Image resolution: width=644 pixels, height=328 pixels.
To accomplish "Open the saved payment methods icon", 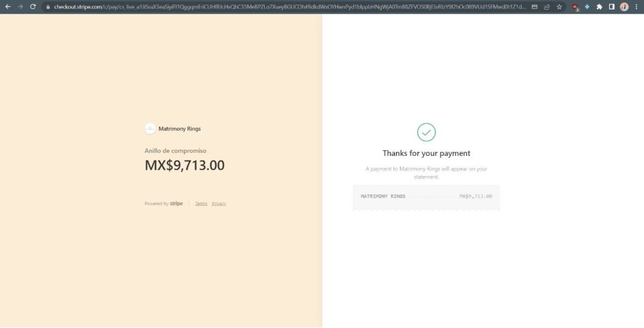I will [x=535, y=7].
